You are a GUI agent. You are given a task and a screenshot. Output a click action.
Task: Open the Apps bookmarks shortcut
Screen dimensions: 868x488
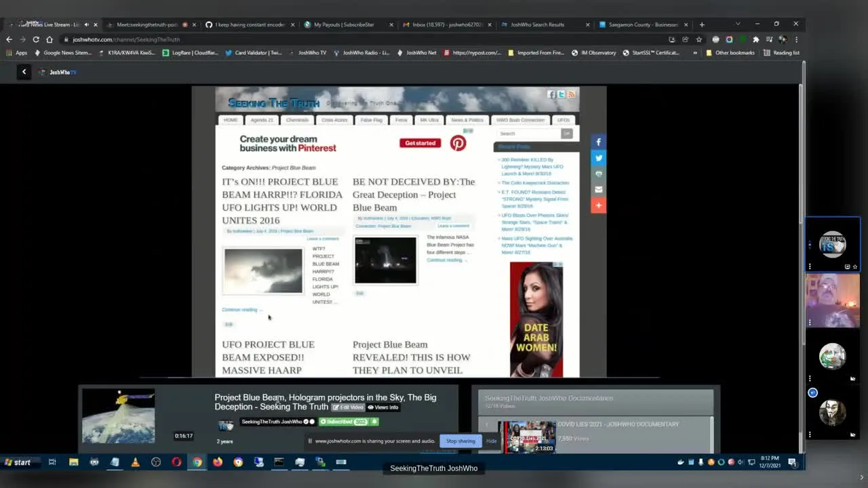pos(16,53)
